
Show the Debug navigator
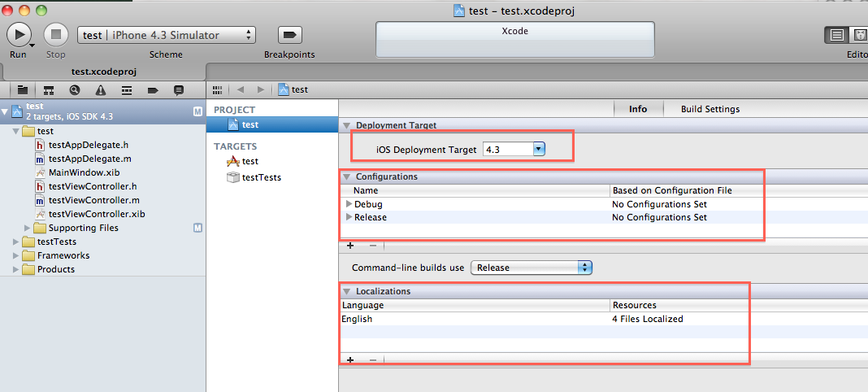127,89
